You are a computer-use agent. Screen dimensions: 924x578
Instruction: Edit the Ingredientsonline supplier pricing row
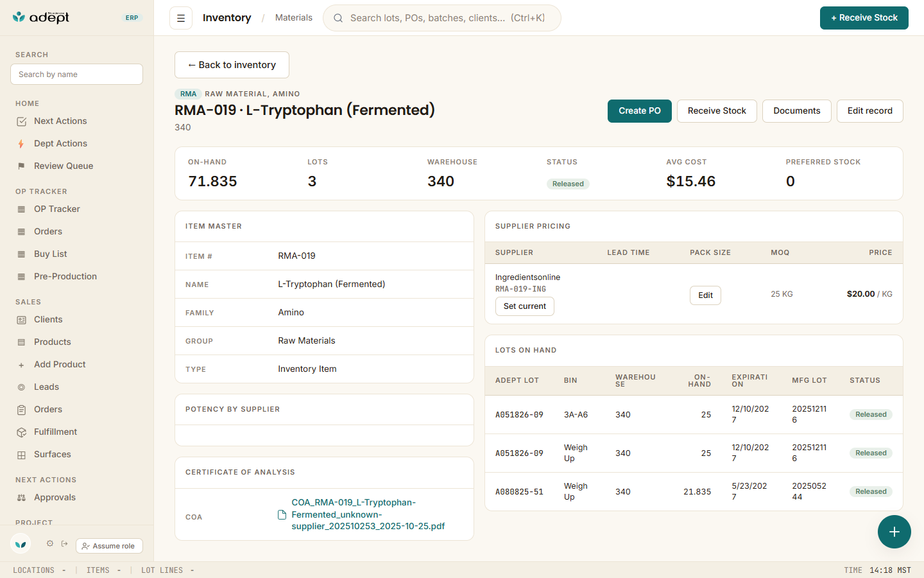pyautogui.click(x=705, y=295)
